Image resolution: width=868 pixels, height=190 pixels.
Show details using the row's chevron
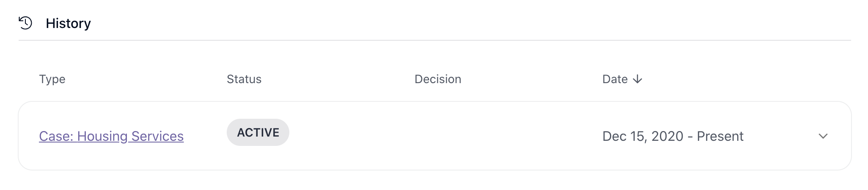pyautogui.click(x=823, y=136)
